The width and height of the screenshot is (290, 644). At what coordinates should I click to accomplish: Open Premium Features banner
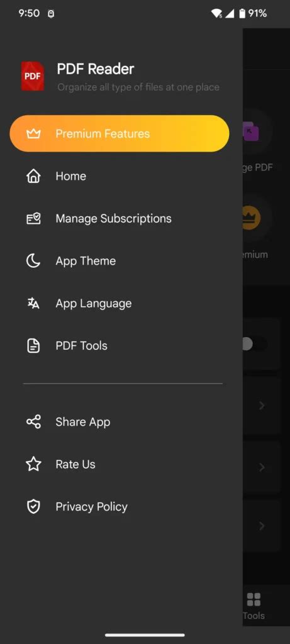click(x=119, y=133)
